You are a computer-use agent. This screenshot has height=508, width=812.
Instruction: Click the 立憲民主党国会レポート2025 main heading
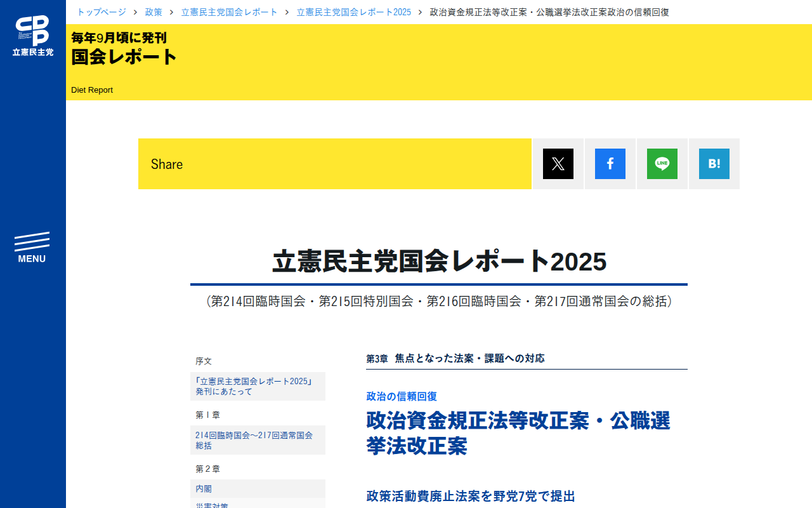tap(439, 262)
